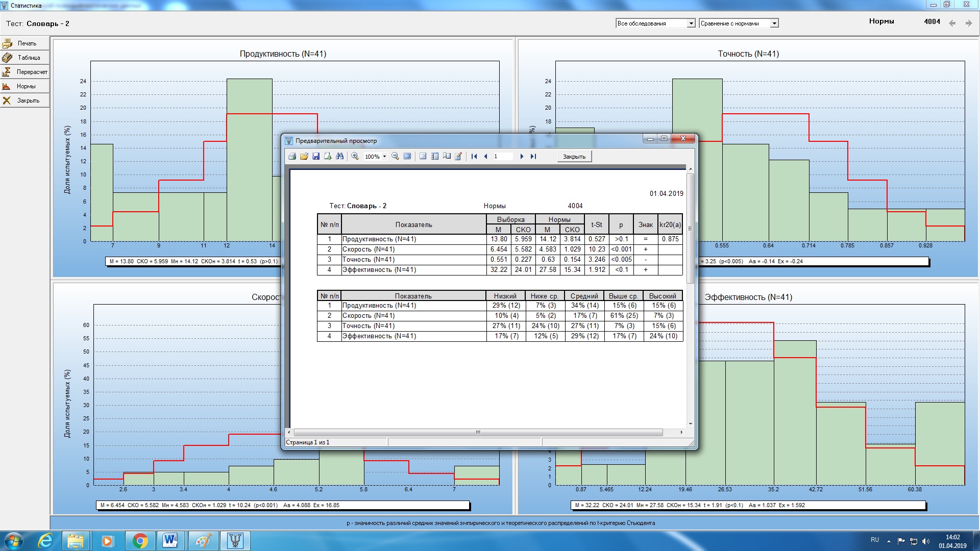Toggle the report outline panel icon
Viewport: 980px width, 551px height.
[x=423, y=157]
